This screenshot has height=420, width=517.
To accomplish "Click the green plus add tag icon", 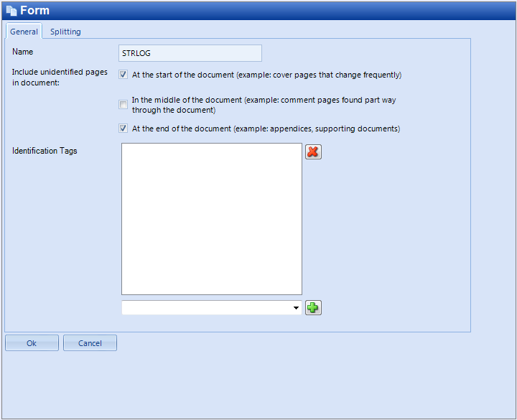I will pos(313,307).
